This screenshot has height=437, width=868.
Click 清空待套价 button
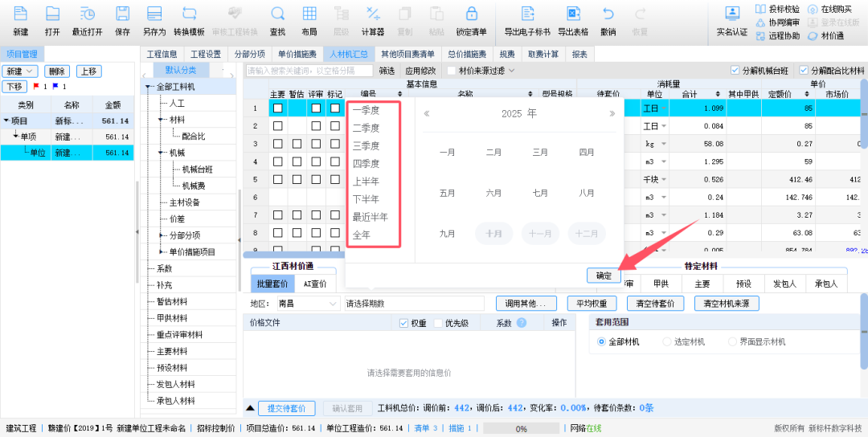656,304
